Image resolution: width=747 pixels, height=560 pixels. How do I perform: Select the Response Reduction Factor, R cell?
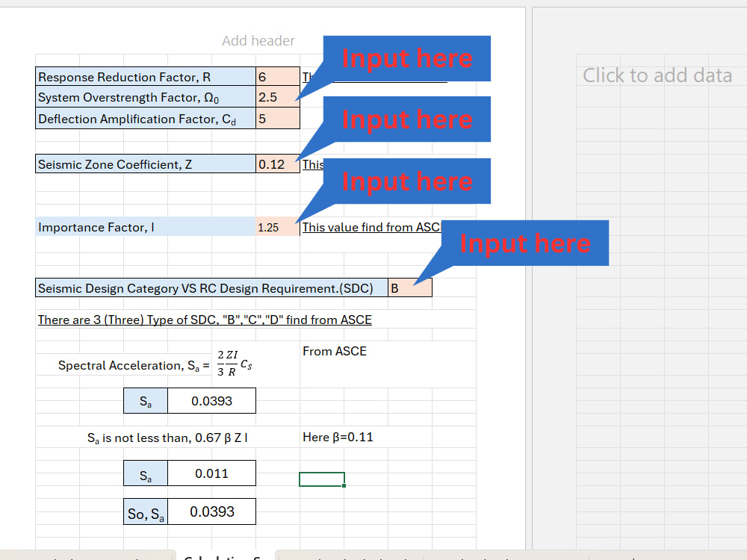click(x=146, y=77)
